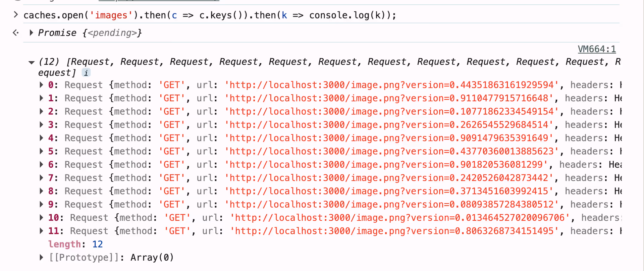Click URL ending version=0.013464527020096706
The width and height of the screenshot is (644, 271).
pyautogui.click(x=400, y=218)
